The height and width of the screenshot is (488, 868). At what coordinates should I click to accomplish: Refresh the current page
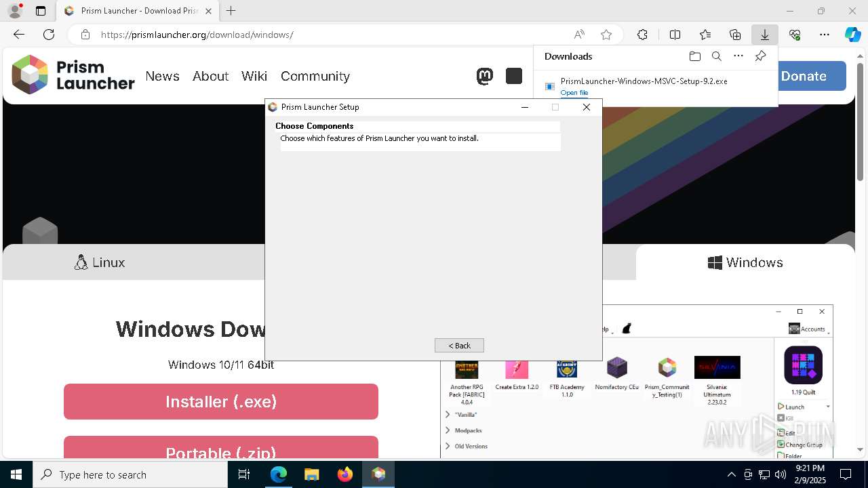click(49, 35)
